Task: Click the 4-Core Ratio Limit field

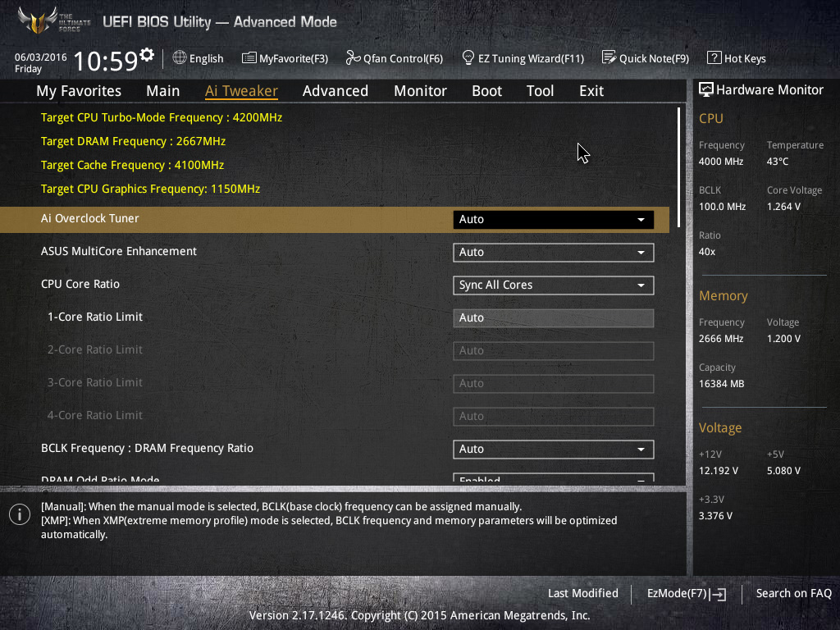Action: pos(554,416)
